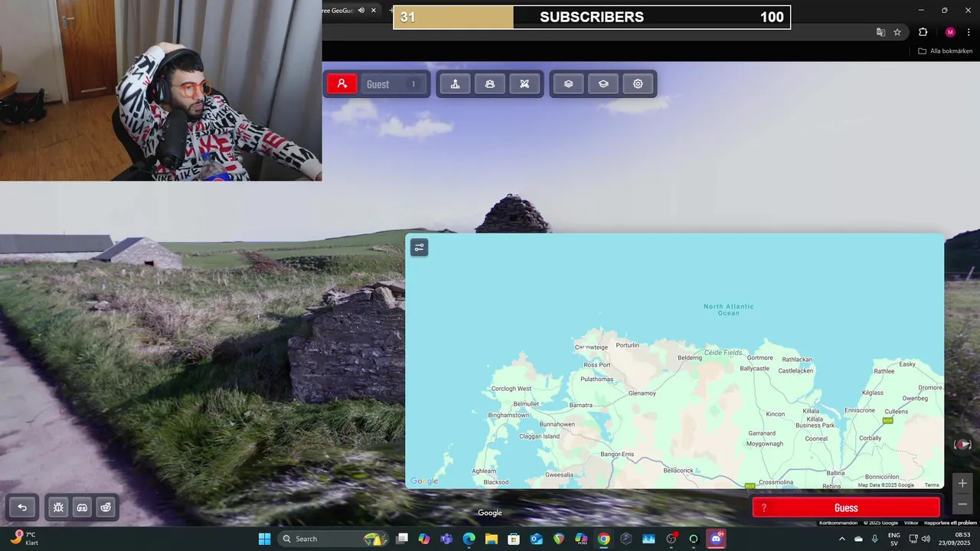Open the Reddit icon in game

click(x=106, y=507)
